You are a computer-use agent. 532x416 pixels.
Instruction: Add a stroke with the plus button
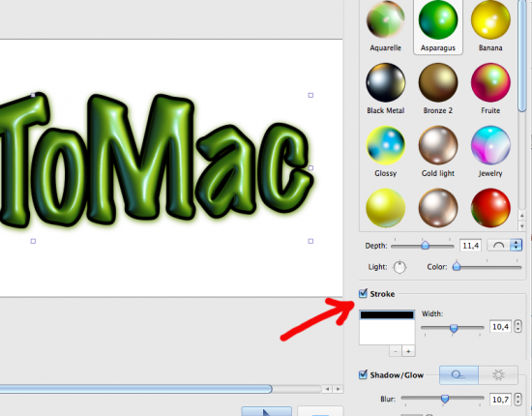[x=408, y=351]
